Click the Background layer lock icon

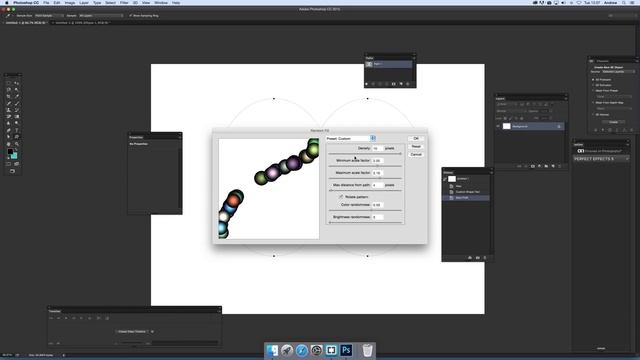click(559, 127)
